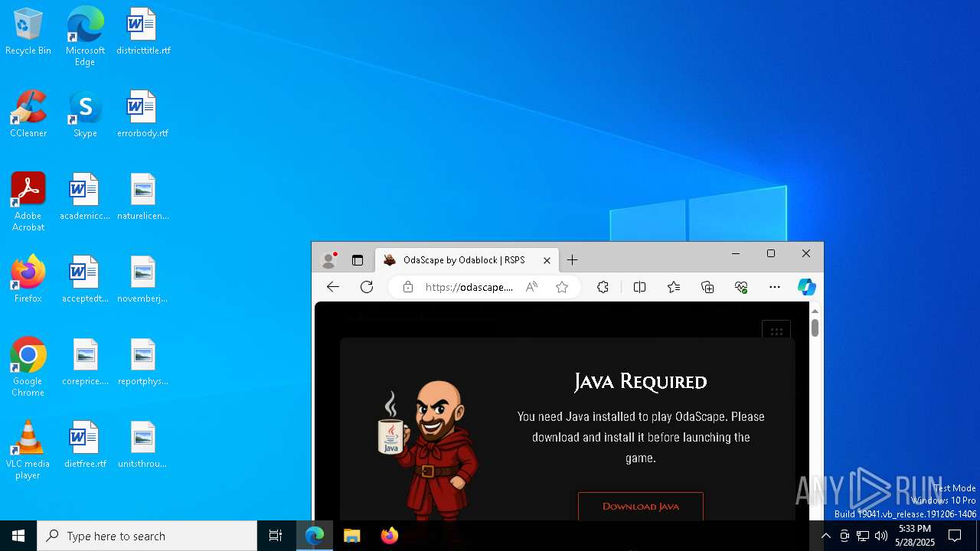Click the Download Java button
The width and height of the screenshot is (980, 551).
click(x=641, y=507)
